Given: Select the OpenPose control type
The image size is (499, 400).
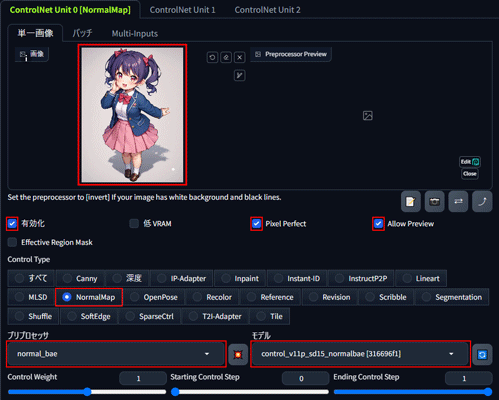Looking at the screenshot, I should (154, 297).
